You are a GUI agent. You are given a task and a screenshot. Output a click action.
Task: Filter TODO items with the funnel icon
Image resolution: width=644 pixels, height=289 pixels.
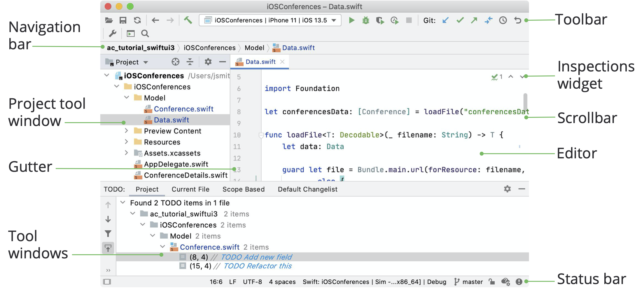tap(108, 234)
